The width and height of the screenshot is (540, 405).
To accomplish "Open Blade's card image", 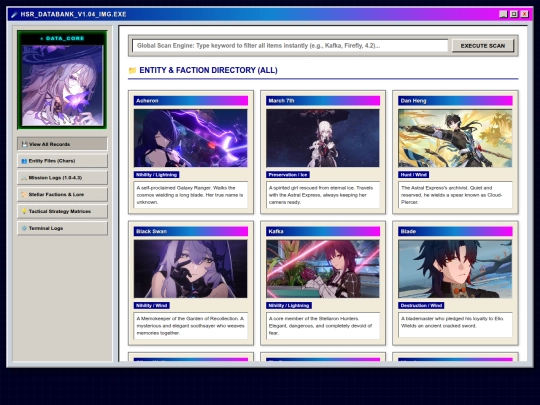I will point(455,269).
